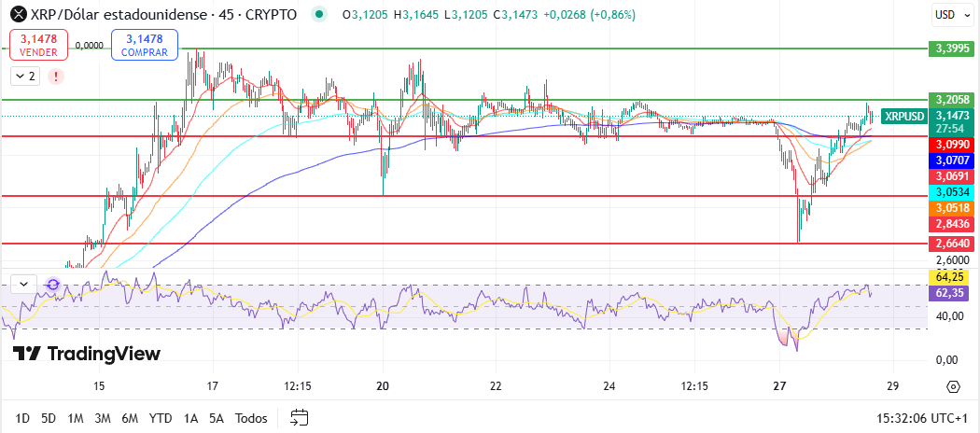980x433 pixels.
Task: Click the 3,0691 red MA label
Action: point(949,176)
